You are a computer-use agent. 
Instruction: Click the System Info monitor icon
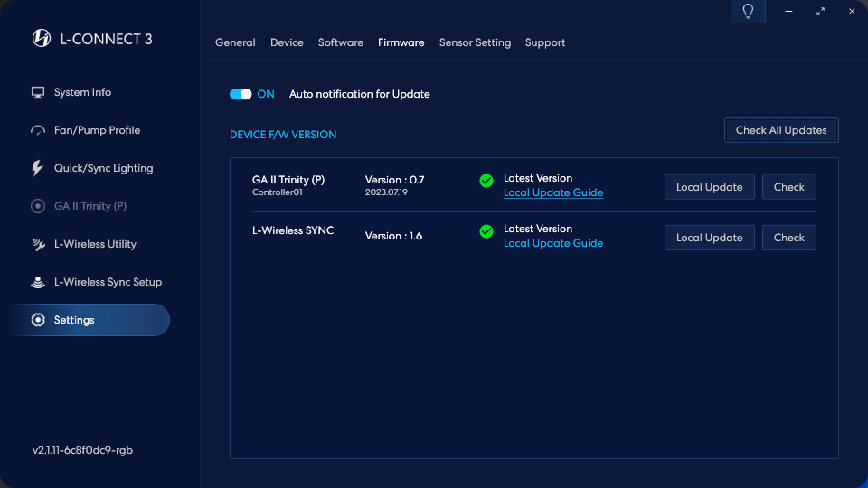(x=38, y=92)
